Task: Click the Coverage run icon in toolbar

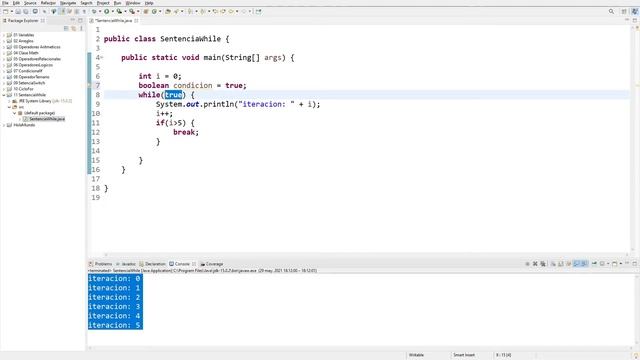Action: pyautogui.click(x=119, y=11)
